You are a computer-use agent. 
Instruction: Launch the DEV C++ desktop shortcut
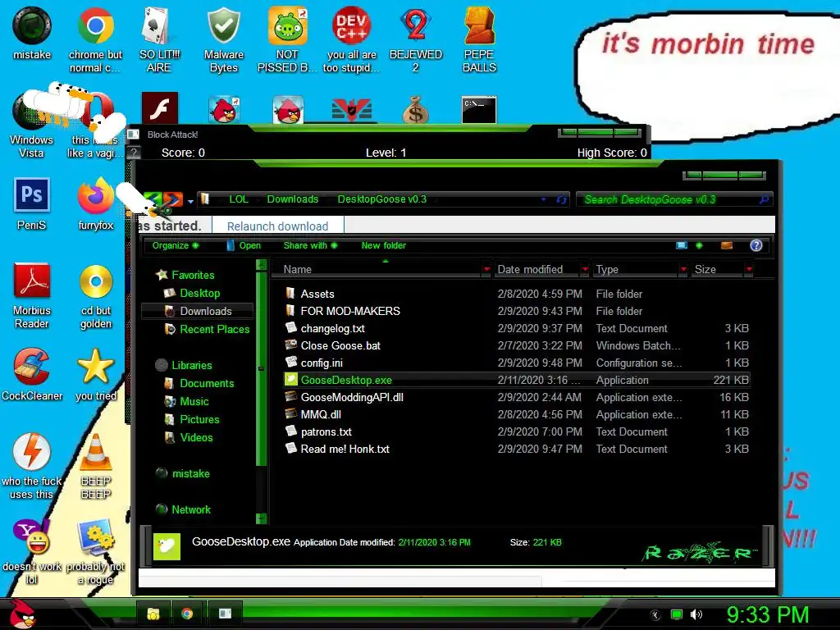pyautogui.click(x=351, y=40)
